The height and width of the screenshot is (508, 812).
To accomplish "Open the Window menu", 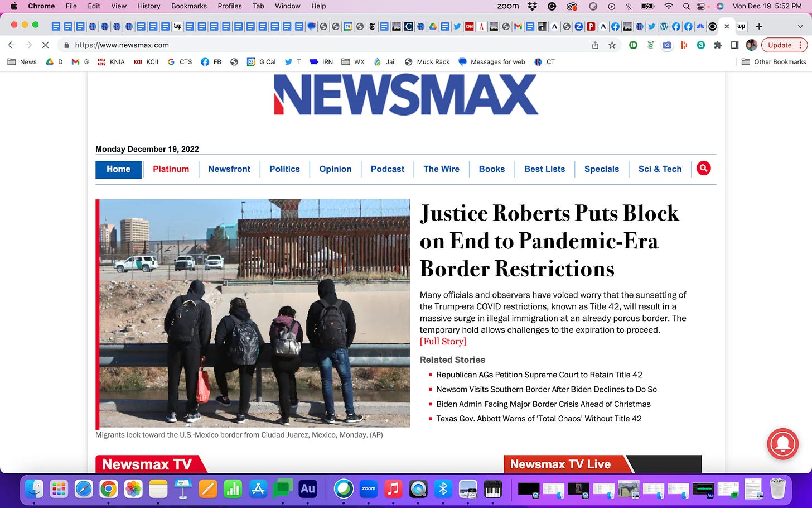I will [288, 6].
